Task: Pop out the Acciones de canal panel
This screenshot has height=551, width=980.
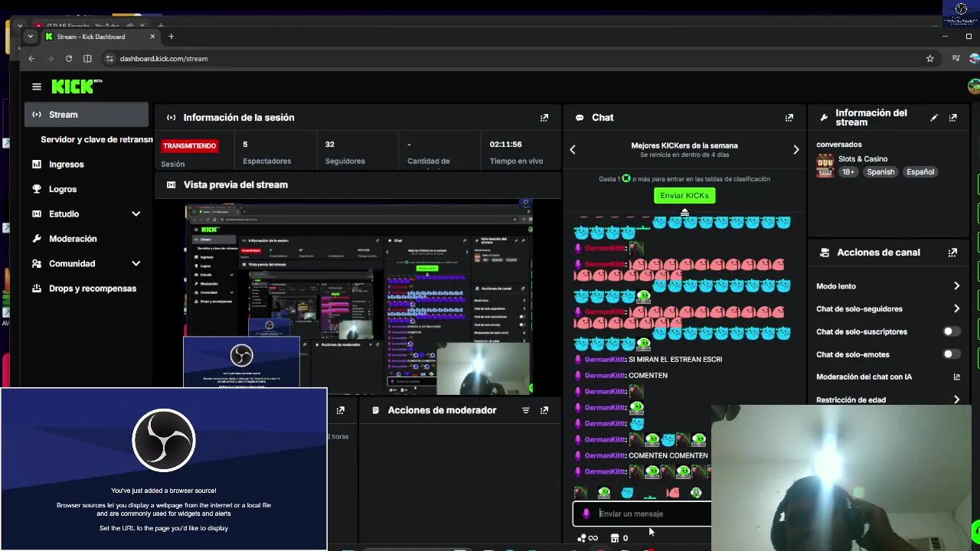Action: pos(952,253)
